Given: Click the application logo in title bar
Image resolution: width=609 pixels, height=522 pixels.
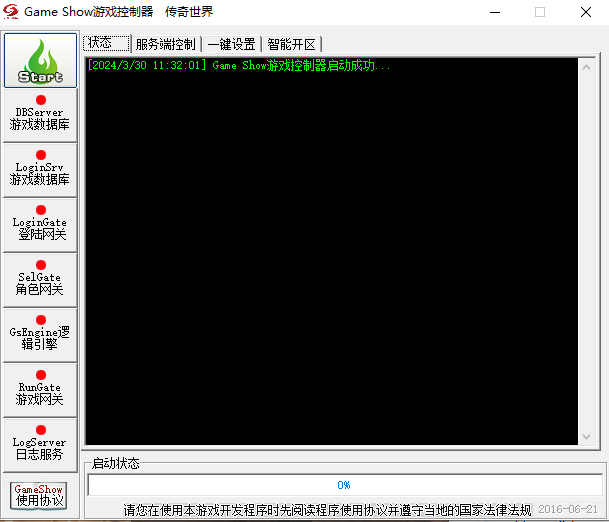Looking at the screenshot, I should click(x=10, y=12).
